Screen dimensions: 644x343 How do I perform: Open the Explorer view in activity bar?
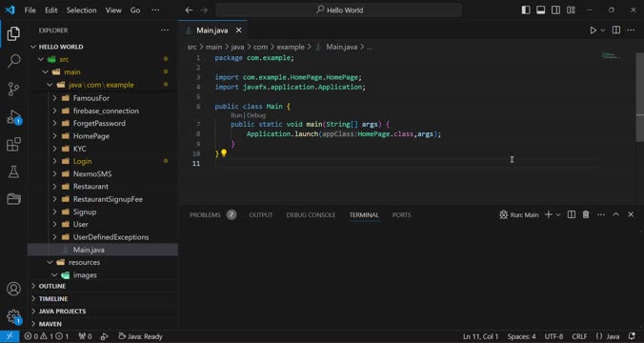pos(13,33)
